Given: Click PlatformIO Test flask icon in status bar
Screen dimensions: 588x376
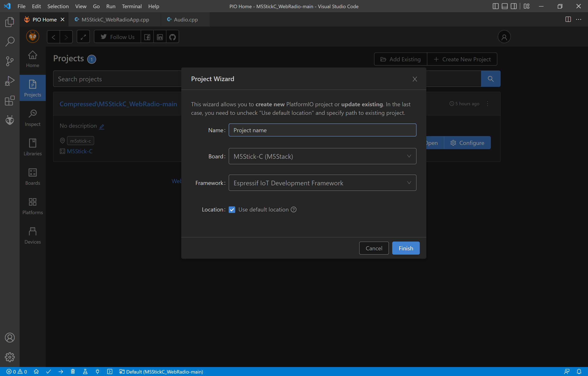Looking at the screenshot, I should (85, 372).
